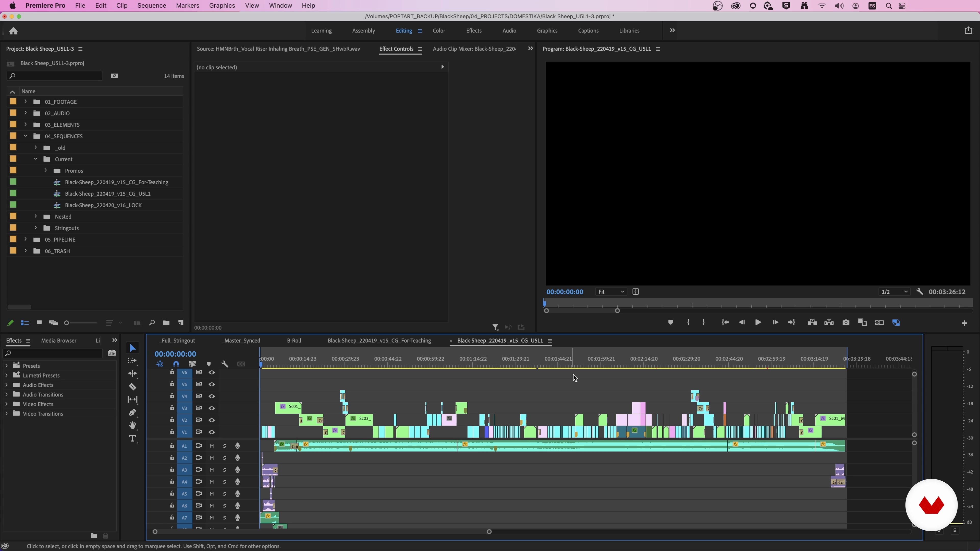Screen dimensions: 980x551
Task: Click the Quick Export share icon
Action: pos(968,31)
